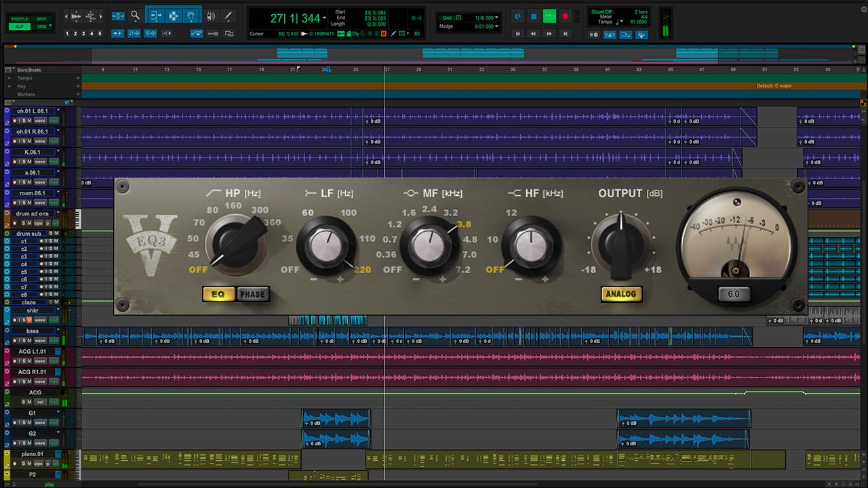Open the main counter format dropdown
The image size is (868, 488).
pos(324,18)
